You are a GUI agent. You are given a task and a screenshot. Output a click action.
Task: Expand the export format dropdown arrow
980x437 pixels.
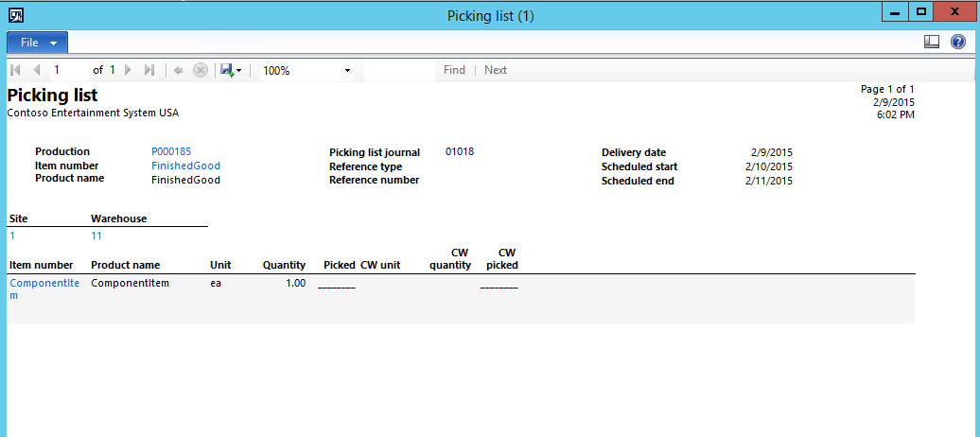coord(239,71)
